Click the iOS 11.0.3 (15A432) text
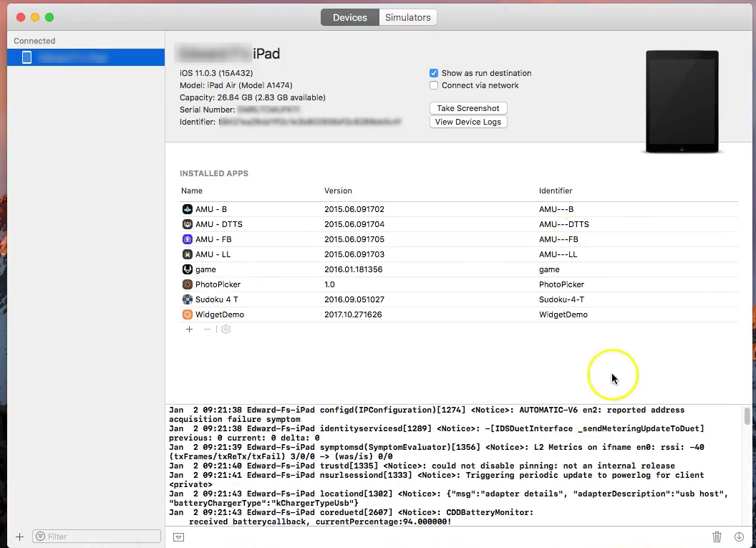The image size is (756, 548). (x=216, y=73)
